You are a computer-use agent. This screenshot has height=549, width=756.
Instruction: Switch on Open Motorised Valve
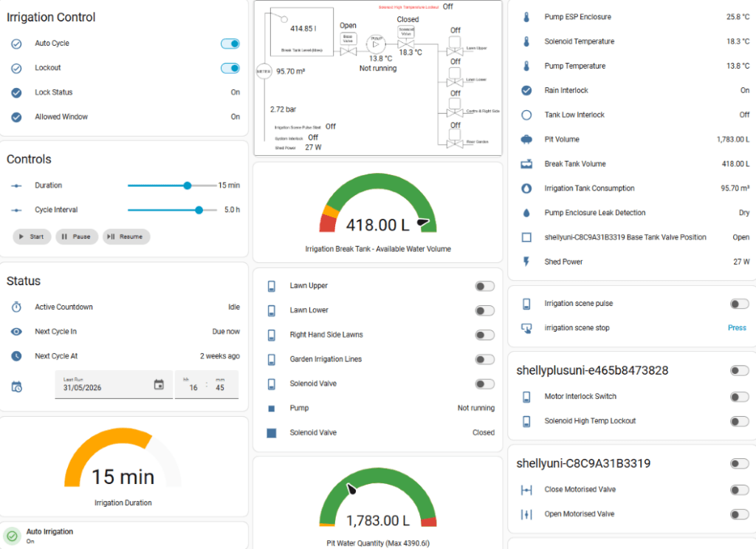pos(739,514)
